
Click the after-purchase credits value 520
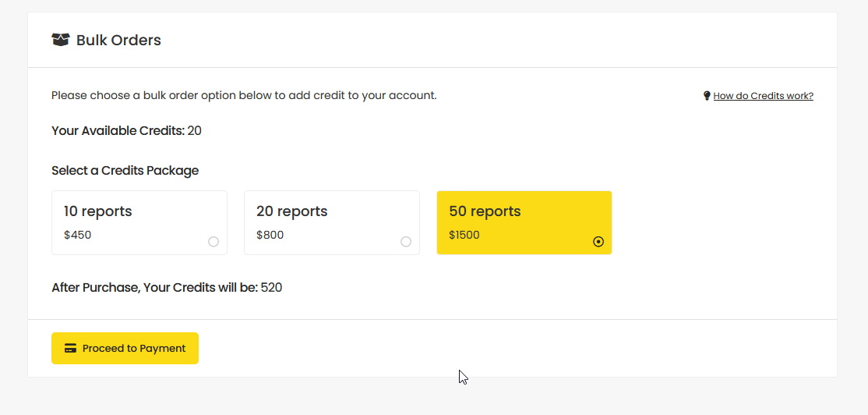(271, 288)
